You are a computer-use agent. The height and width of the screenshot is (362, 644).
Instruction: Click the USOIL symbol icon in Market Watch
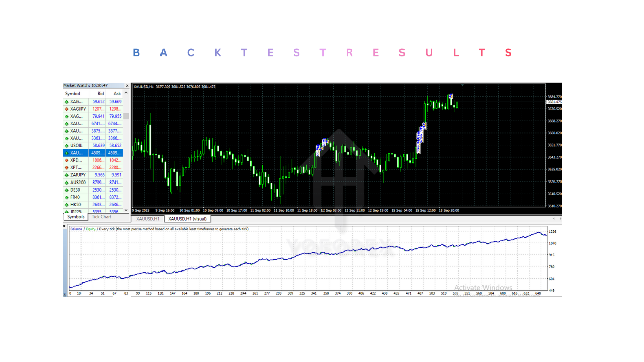[67, 145]
